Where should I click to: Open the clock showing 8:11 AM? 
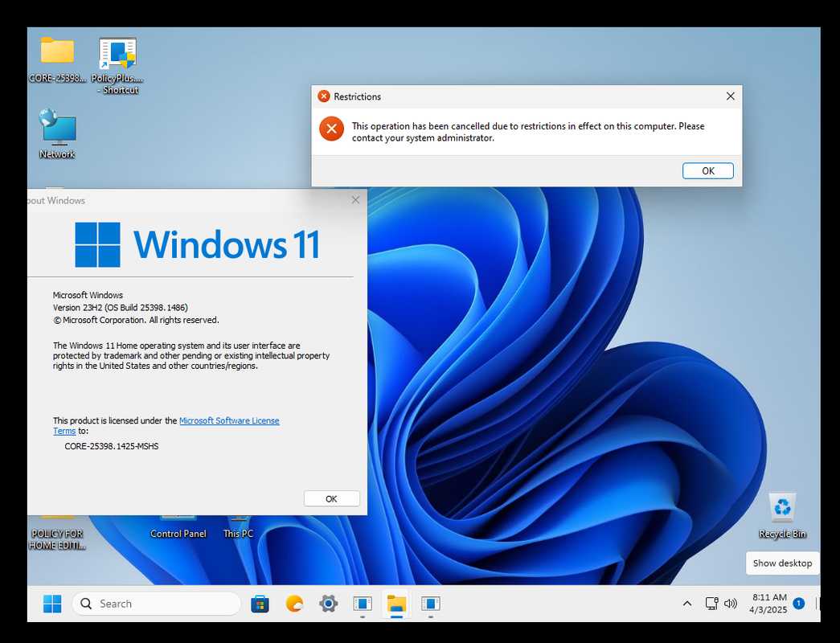(768, 604)
